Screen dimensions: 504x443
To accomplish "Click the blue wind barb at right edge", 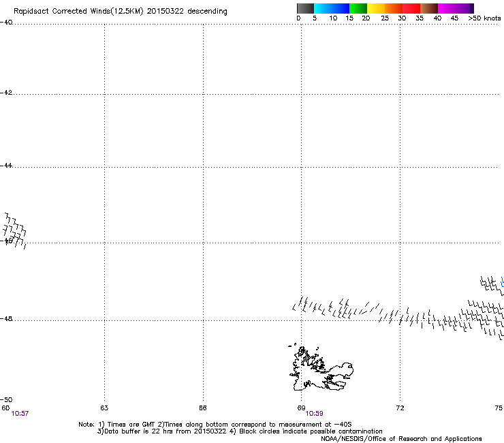I will pyautogui.click(x=502, y=281).
